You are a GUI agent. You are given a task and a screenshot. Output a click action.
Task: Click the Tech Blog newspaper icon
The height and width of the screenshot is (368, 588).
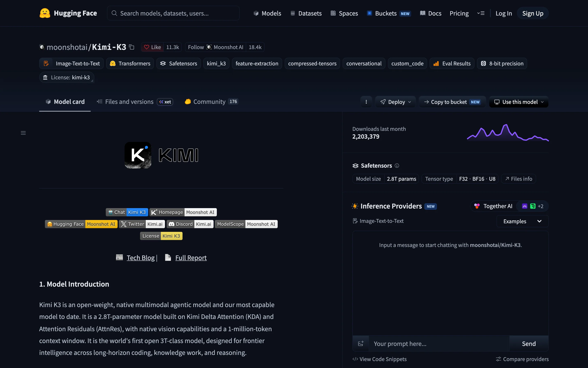[x=119, y=257]
